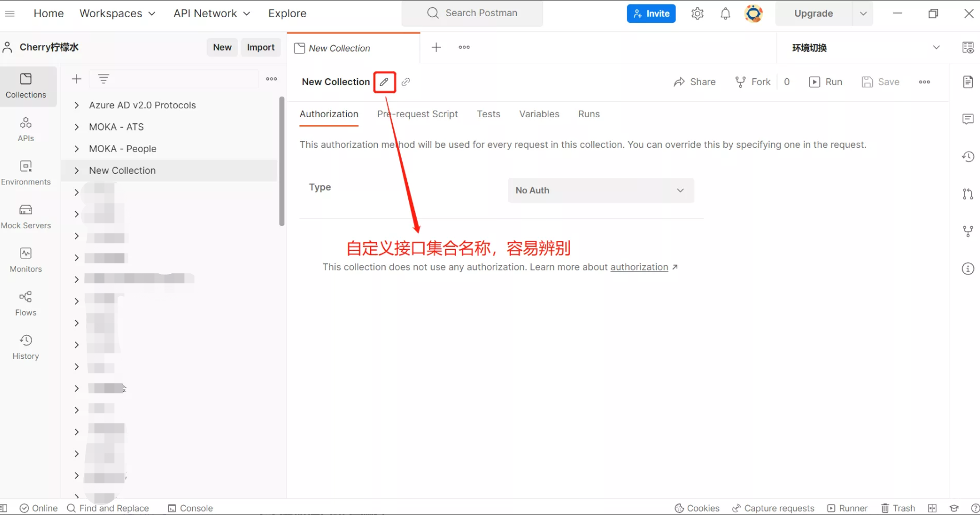This screenshot has width=980, height=515.
Task: Open two-pane layout icon in status bar
Action: (932, 508)
